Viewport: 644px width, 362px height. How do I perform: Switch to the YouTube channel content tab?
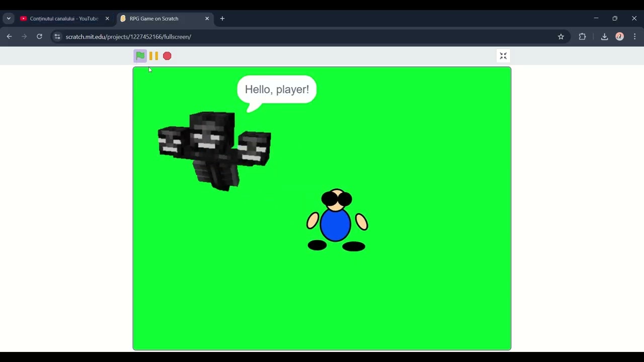click(64, 19)
